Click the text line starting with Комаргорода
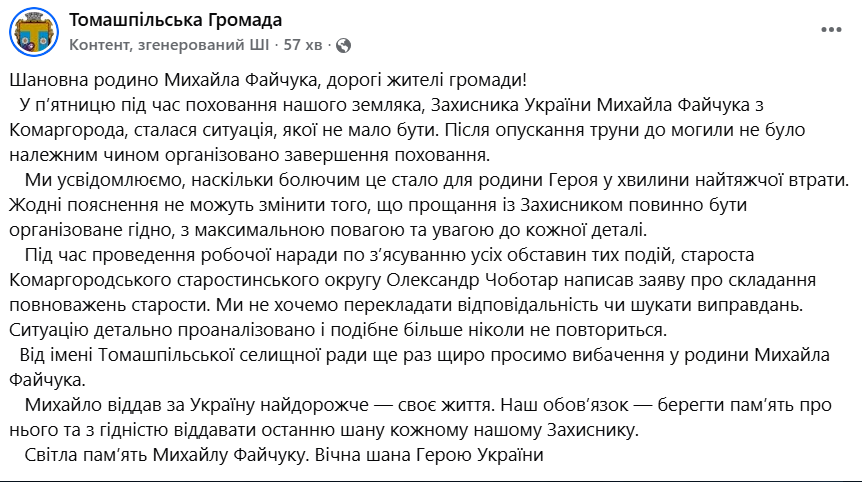Image resolution: width=862 pixels, height=482 pixels. [x=407, y=130]
